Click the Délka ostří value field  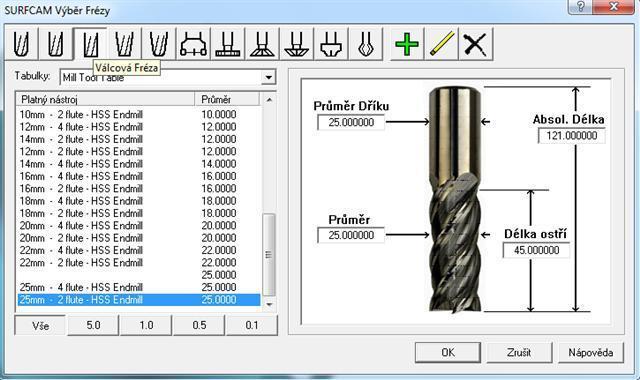click(x=536, y=250)
